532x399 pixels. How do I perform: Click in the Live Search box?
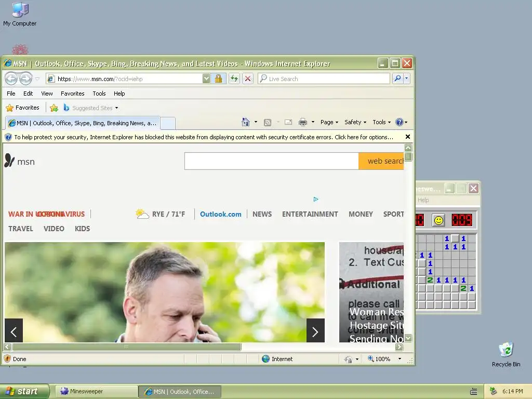click(324, 79)
